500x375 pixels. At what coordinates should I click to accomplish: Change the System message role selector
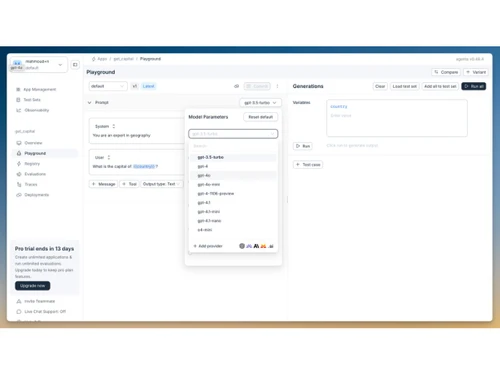105,126
